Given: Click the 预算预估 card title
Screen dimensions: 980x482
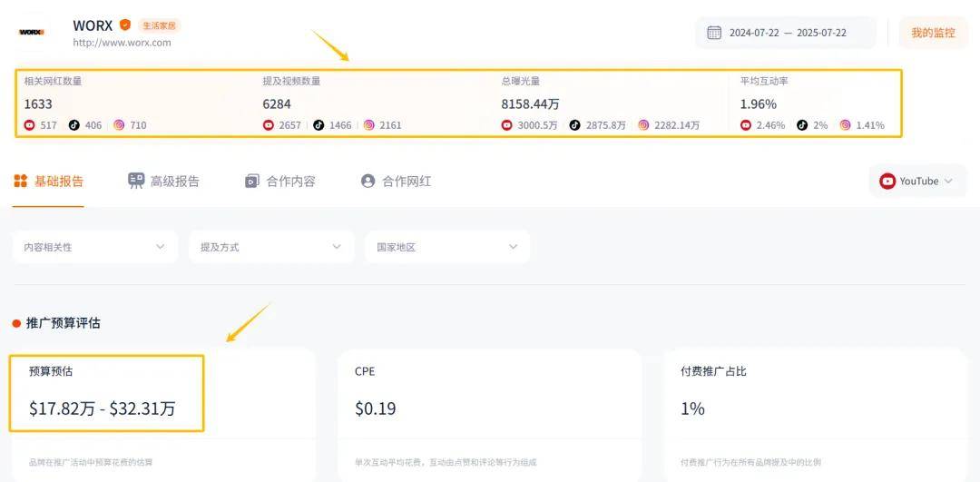Looking at the screenshot, I should (51, 371).
